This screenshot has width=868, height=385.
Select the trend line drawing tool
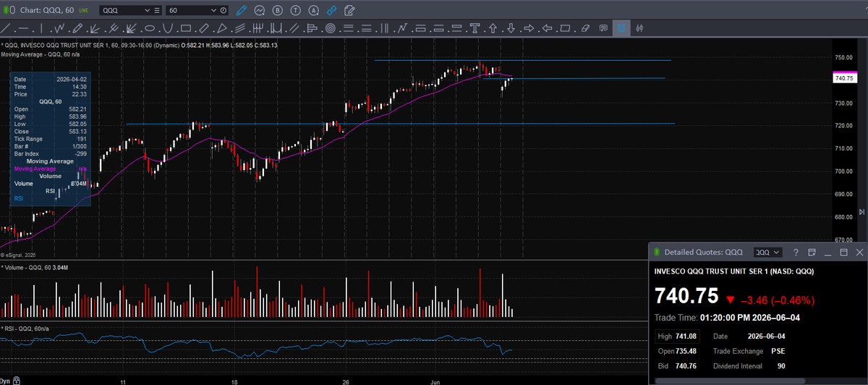[7, 28]
